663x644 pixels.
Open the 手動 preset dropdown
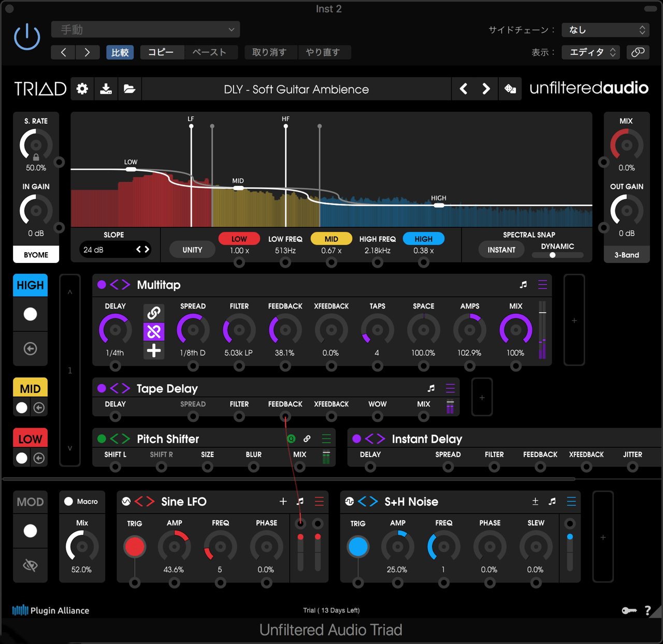[x=146, y=30]
